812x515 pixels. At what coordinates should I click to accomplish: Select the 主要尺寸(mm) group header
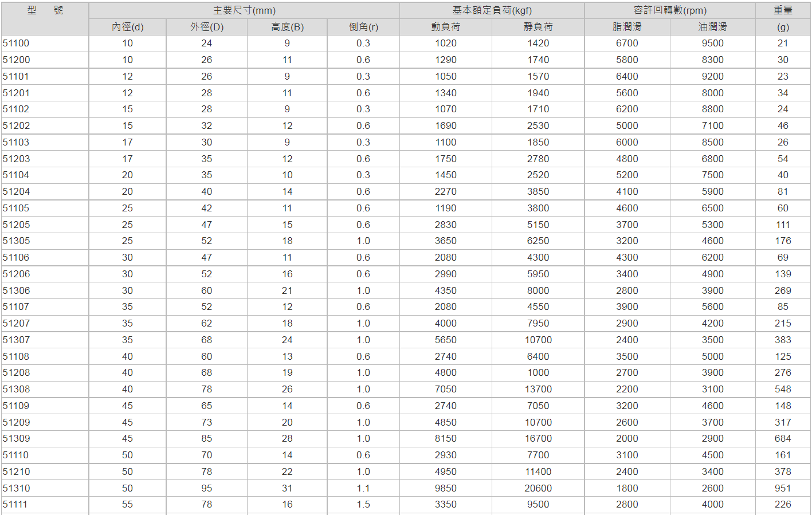coord(244,10)
